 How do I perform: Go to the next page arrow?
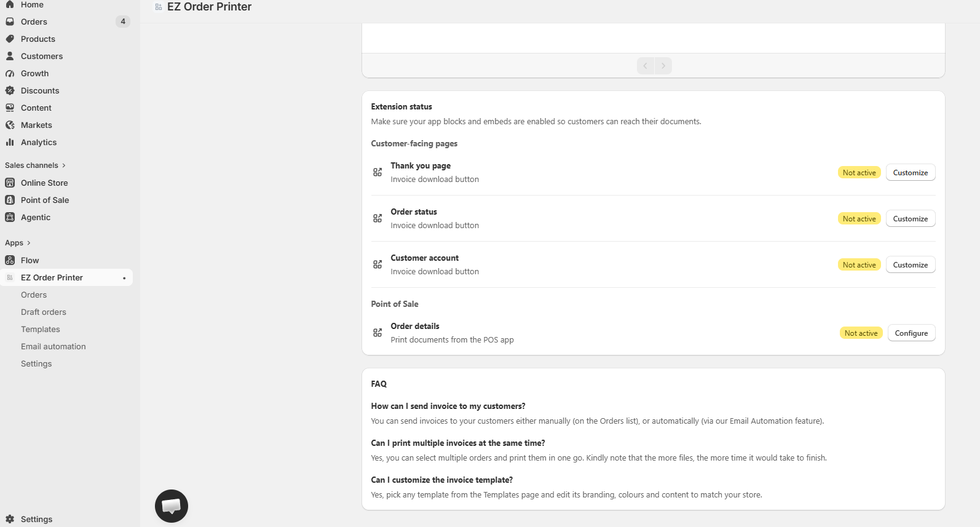[x=663, y=66]
